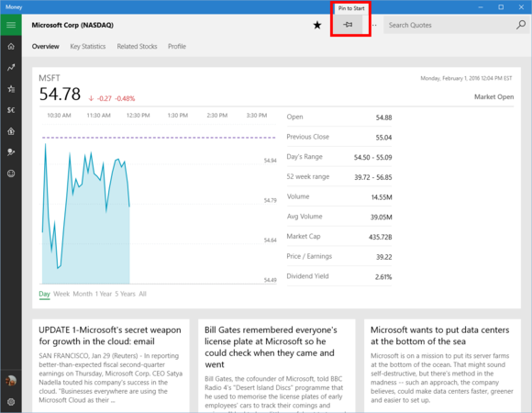Image resolution: width=532 pixels, height=413 pixels.
Task: Click the Price / Earnings value 39.22
Action: [x=384, y=257]
